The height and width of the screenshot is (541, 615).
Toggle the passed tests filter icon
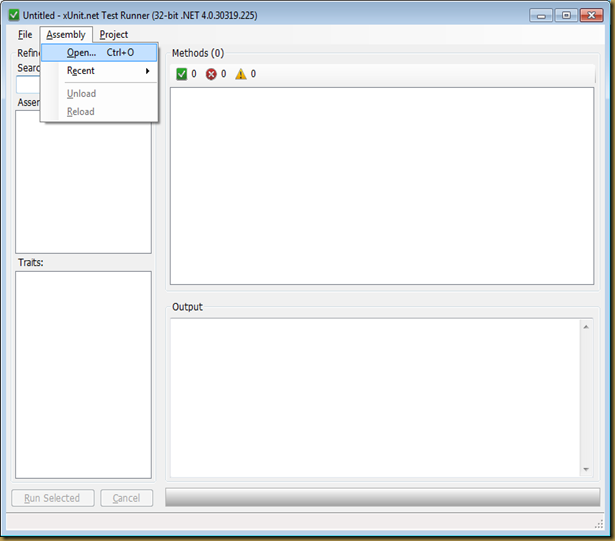pyautogui.click(x=182, y=74)
